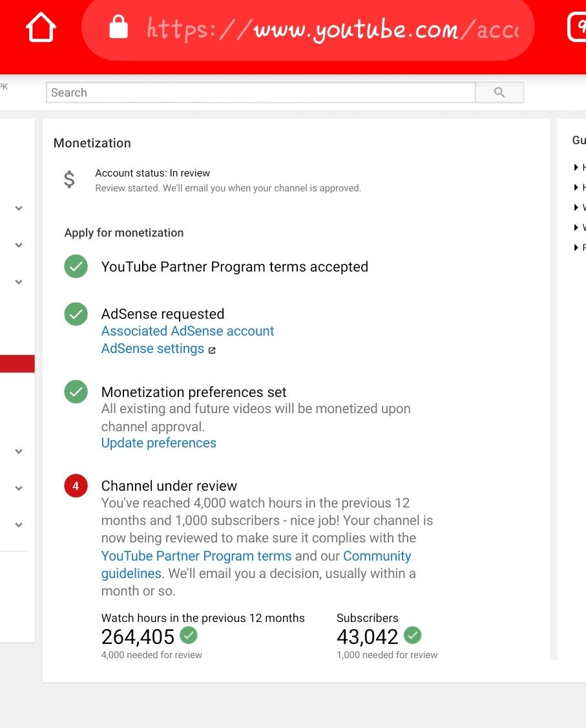Open Associated AdSense account link
The width and height of the screenshot is (586, 728).
tap(187, 331)
